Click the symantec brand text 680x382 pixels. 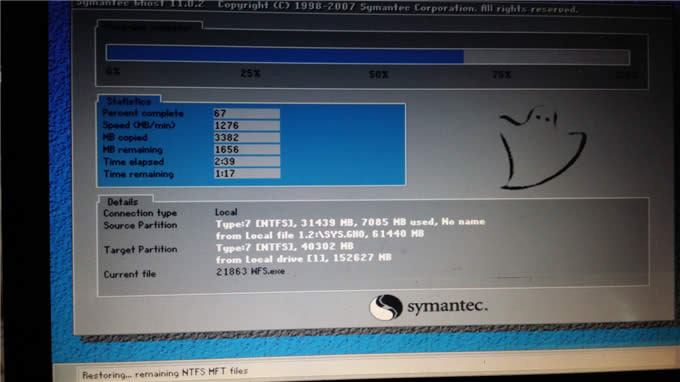pyautogui.click(x=448, y=306)
